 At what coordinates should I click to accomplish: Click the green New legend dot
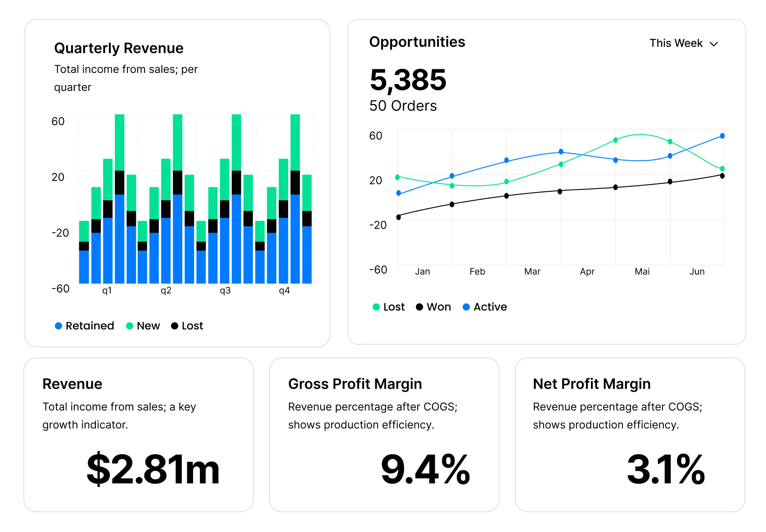130,326
